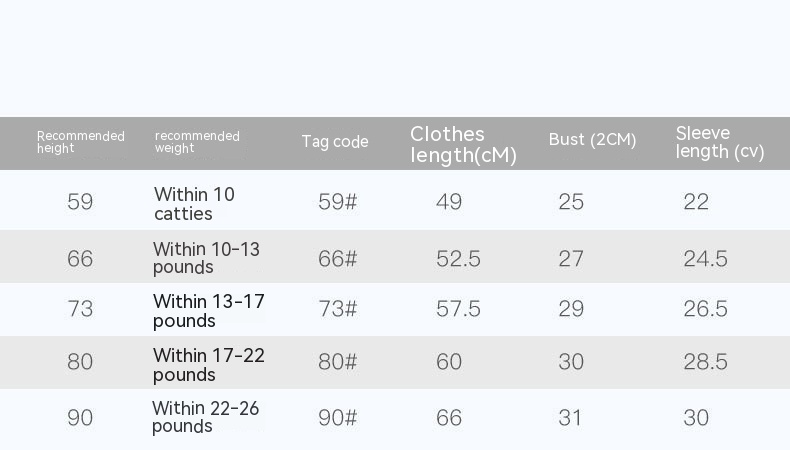This screenshot has height=450, width=790.
Task: Click tag code "90#"
Action: 337,418
